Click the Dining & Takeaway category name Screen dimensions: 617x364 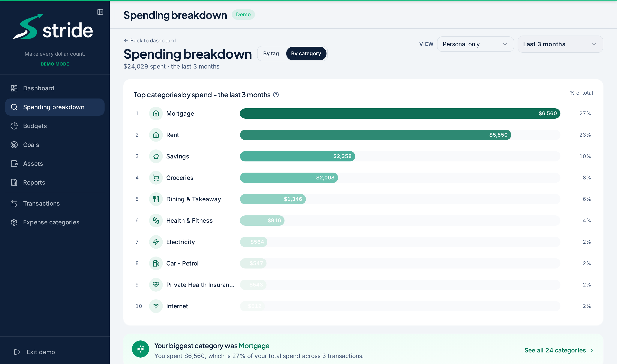[193, 199]
